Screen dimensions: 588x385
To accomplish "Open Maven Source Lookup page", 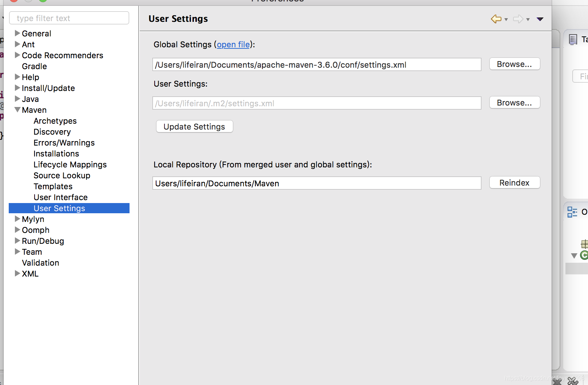I will [62, 175].
